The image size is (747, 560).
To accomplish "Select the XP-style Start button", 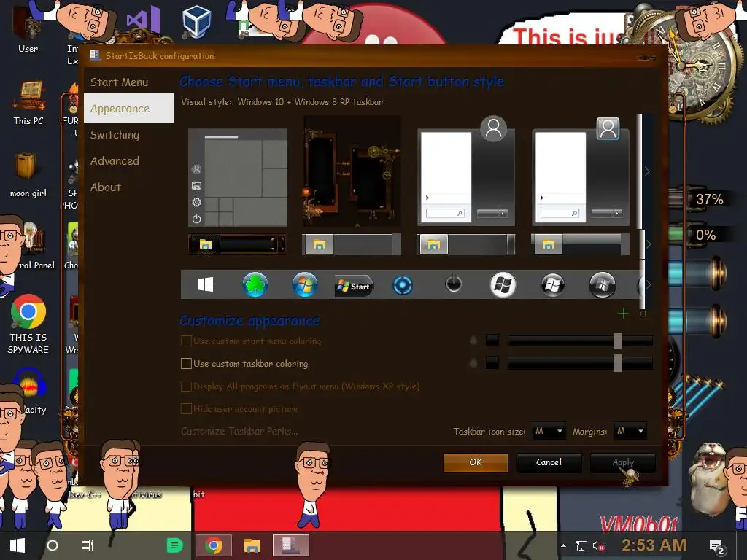I will click(x=354, y=286).
